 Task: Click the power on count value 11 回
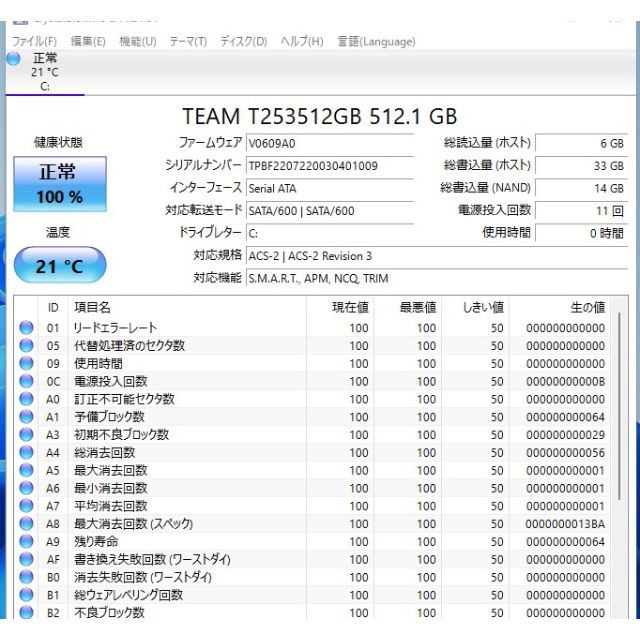coord(581,211)
